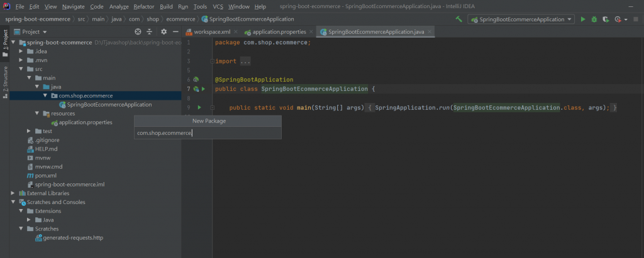Run with Coverage using the shield icon
This screenshot has width=644, height=258.
[x=605, y=19]
